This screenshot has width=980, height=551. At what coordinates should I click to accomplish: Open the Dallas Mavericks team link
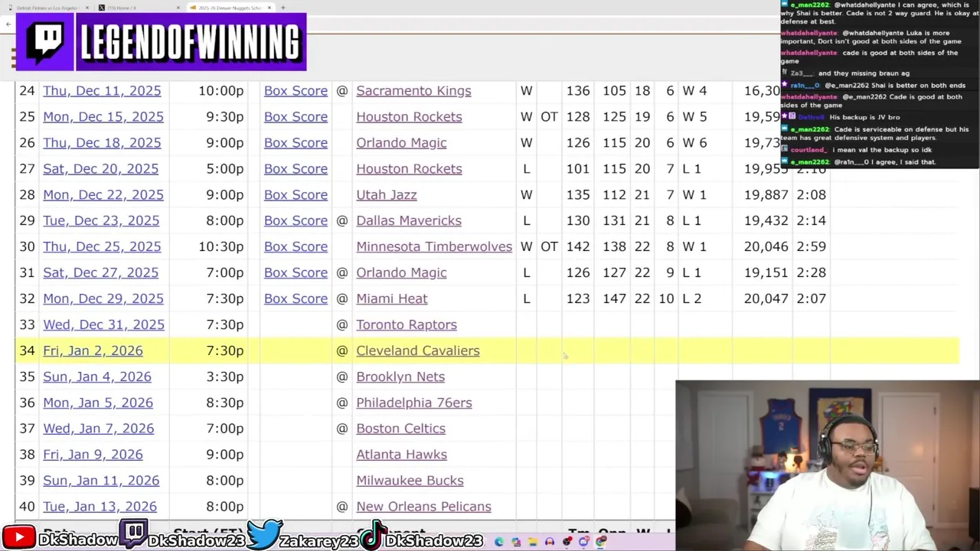[409, 221]
